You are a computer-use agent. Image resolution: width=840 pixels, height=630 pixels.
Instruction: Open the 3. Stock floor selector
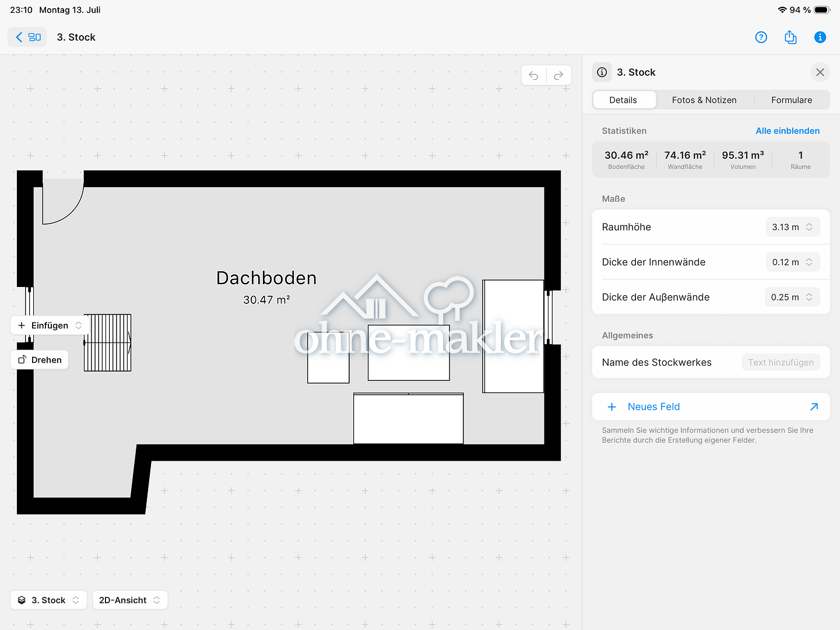(48, 600)
